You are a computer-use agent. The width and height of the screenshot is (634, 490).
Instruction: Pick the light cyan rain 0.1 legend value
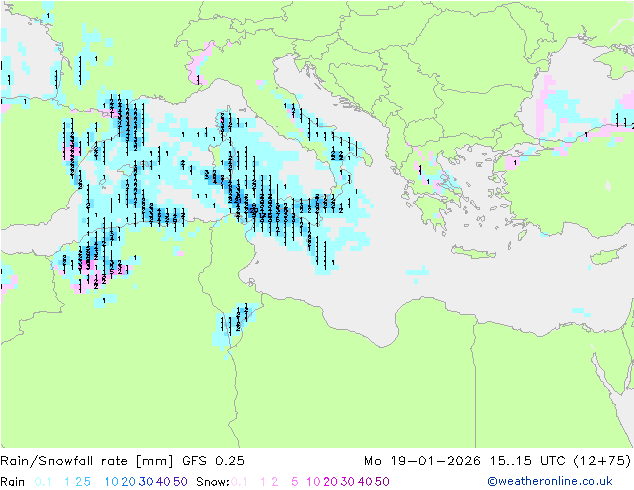point(43,482)
